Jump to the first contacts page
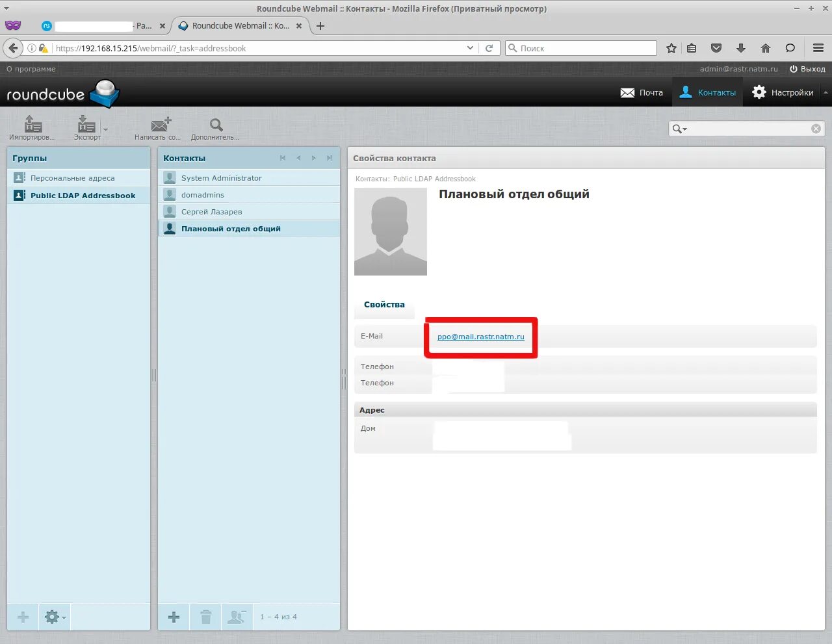Image resolution: width=832 pixels, height=644 pixels. coord(283,158)
